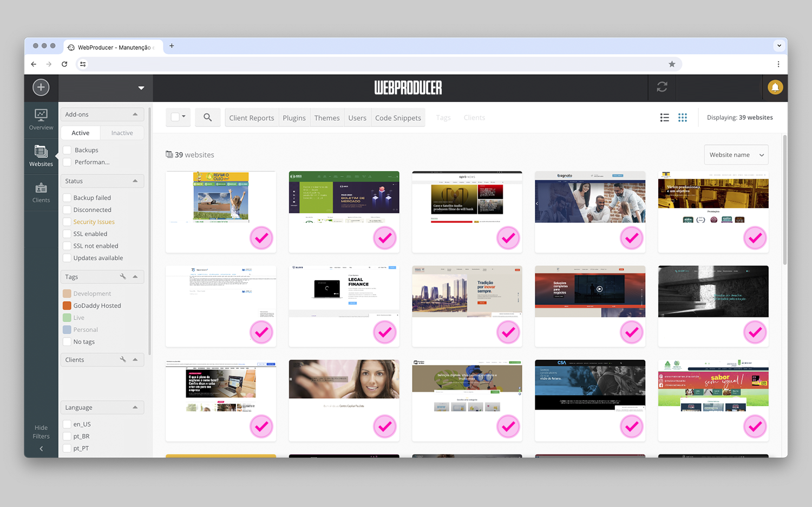This screenshot has width=812, height=507.
Task: Click the add new plus icon
Action: click(41, 87)
